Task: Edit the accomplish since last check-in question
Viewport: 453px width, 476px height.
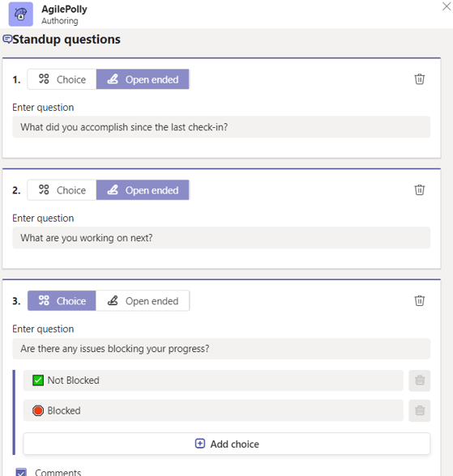Action: click(x=221, y=127)
